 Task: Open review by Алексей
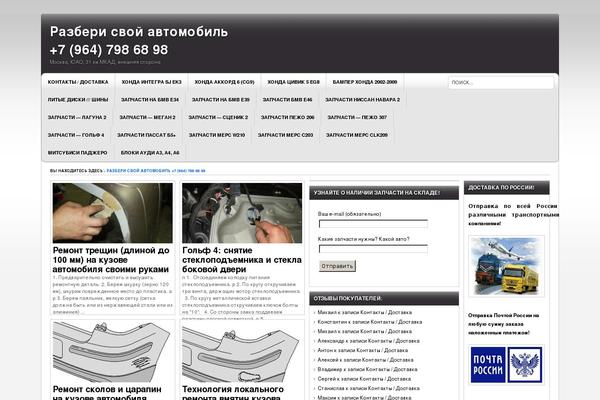pos(365,360)
